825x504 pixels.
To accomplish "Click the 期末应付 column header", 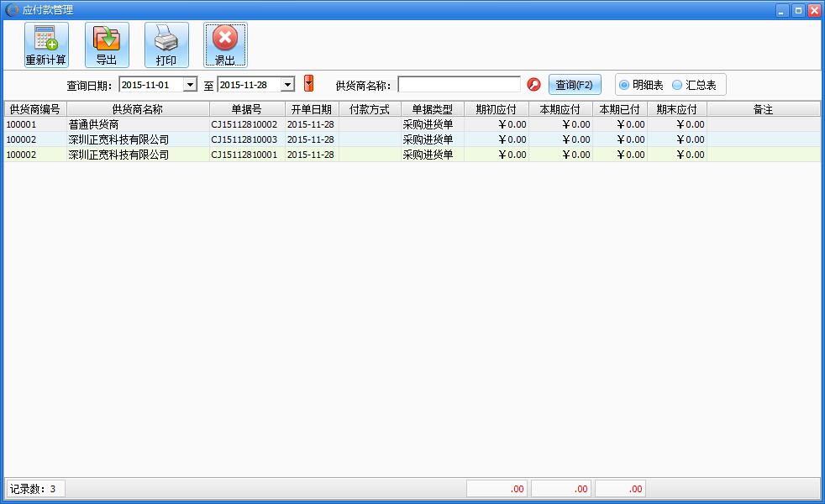I will [676, 109].
